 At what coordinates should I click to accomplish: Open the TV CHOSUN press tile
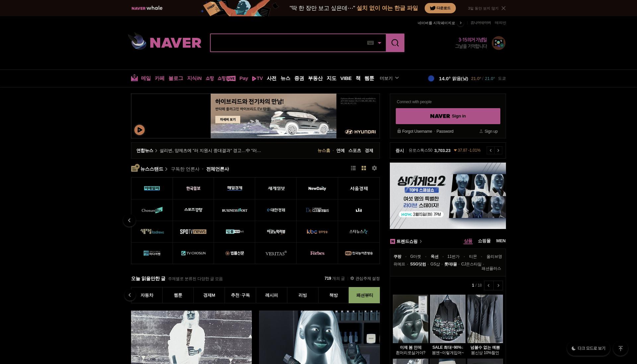pos(193,253)
